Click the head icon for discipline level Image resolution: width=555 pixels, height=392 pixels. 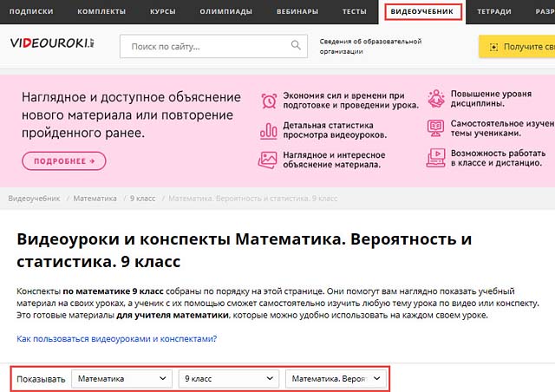click(436, 97)
